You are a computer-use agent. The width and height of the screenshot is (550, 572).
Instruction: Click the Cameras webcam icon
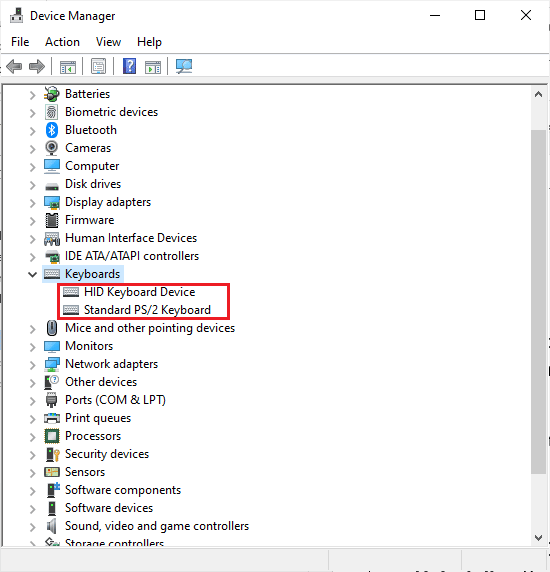coord(51,148)
